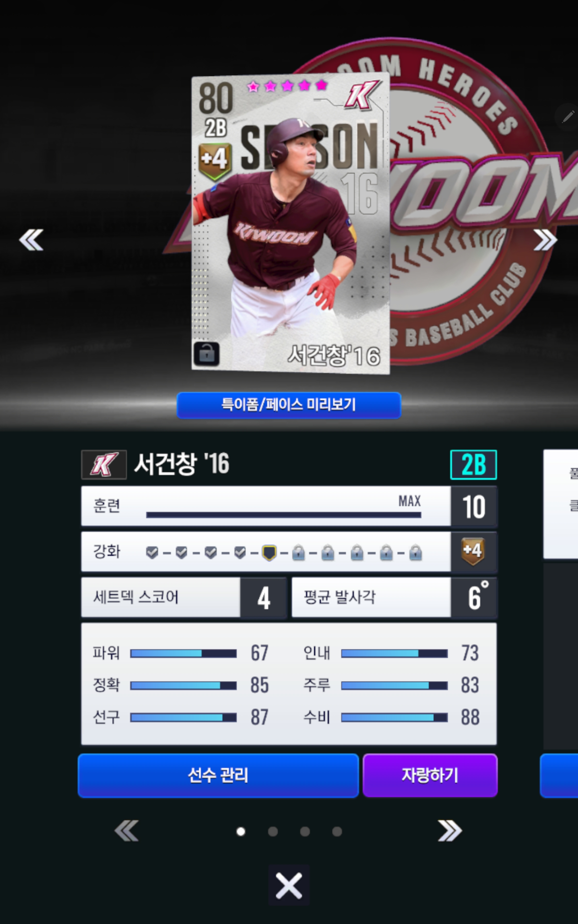Open 선수 관리 player management
The height and width of the screenshot is (924, 578).
click(218, 775)
